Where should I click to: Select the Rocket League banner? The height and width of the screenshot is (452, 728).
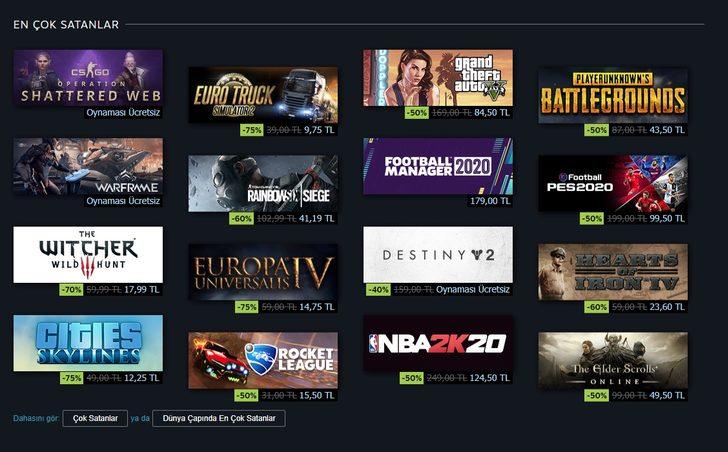click(x=263, y=361)
